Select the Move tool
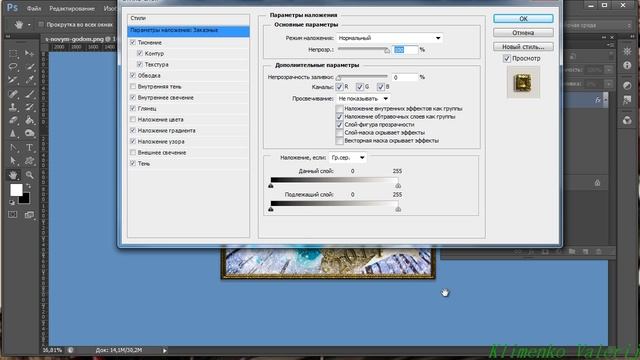This screenshot has width=640, height=360. coord(29,53)
